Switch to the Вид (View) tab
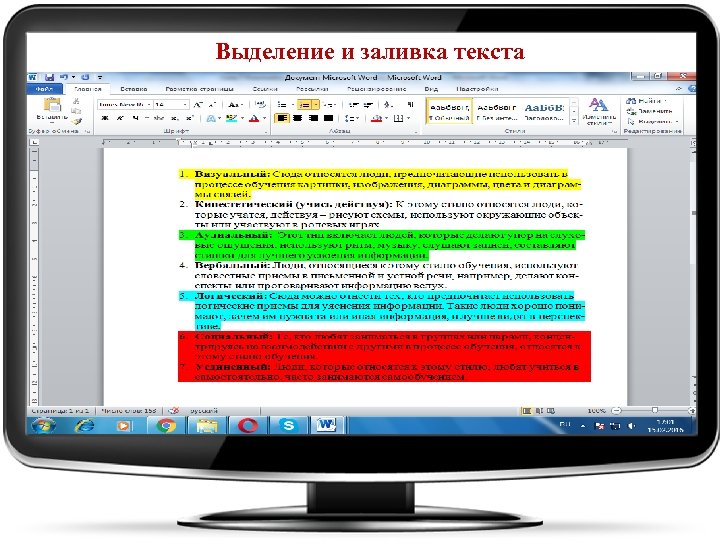The image size is (720, 540). coord(431,89)
